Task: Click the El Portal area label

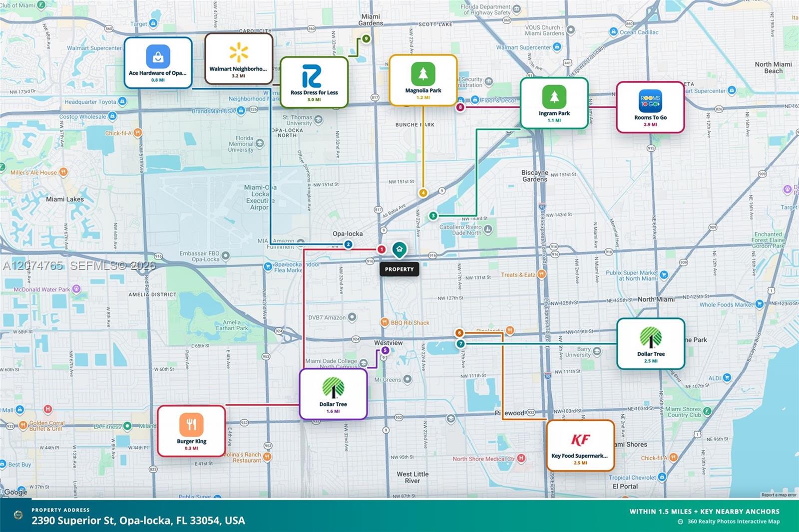Action: coord(625,486)
